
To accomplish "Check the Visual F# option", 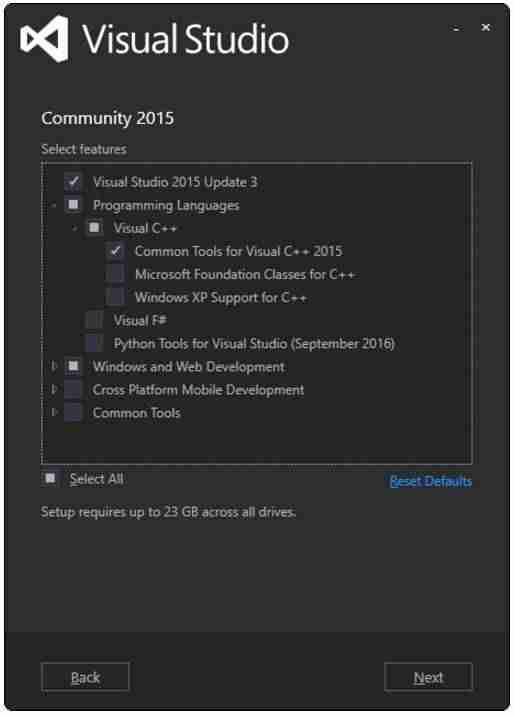I will [x=94, y=320].
